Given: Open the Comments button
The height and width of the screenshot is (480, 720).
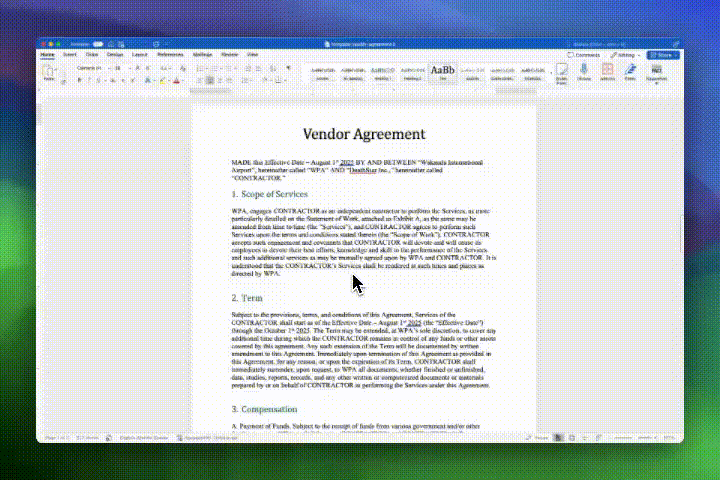Looking at the screenshot, I should [x=584, y=55].
